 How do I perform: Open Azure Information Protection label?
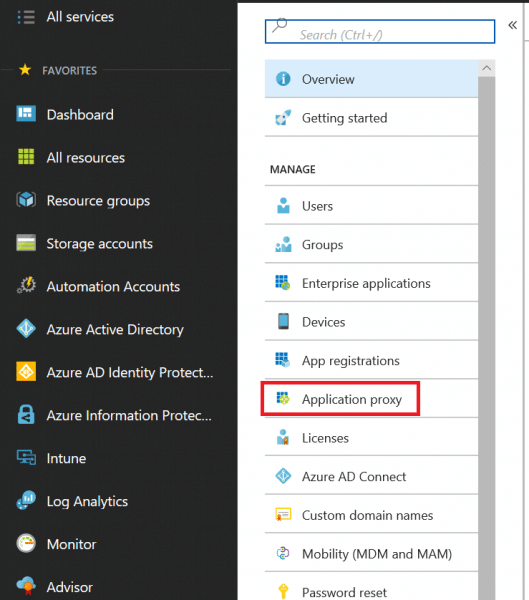129,416
